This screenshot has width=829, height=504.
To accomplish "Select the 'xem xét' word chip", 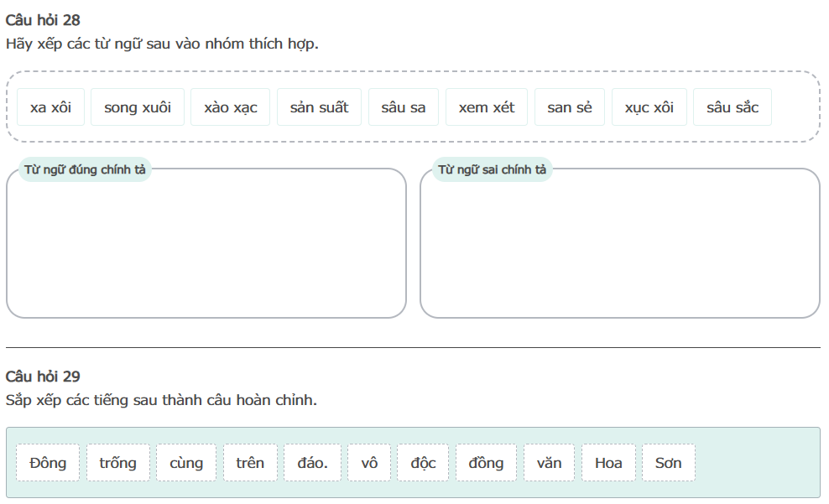I will 487,107.
